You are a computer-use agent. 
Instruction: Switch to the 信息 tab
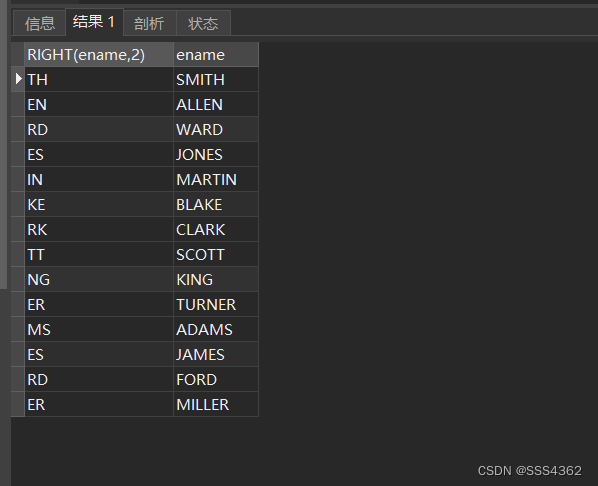tap(39, 23)
